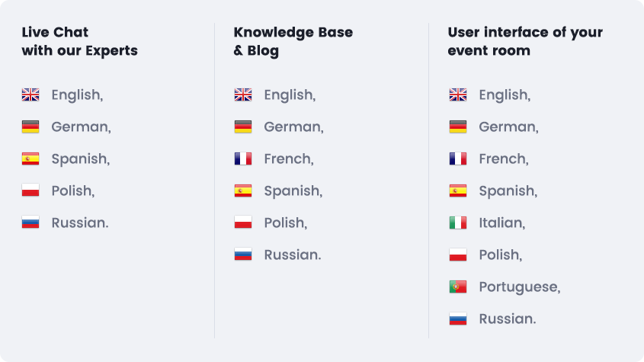Click the Italian language label

[x=502, y=223]
